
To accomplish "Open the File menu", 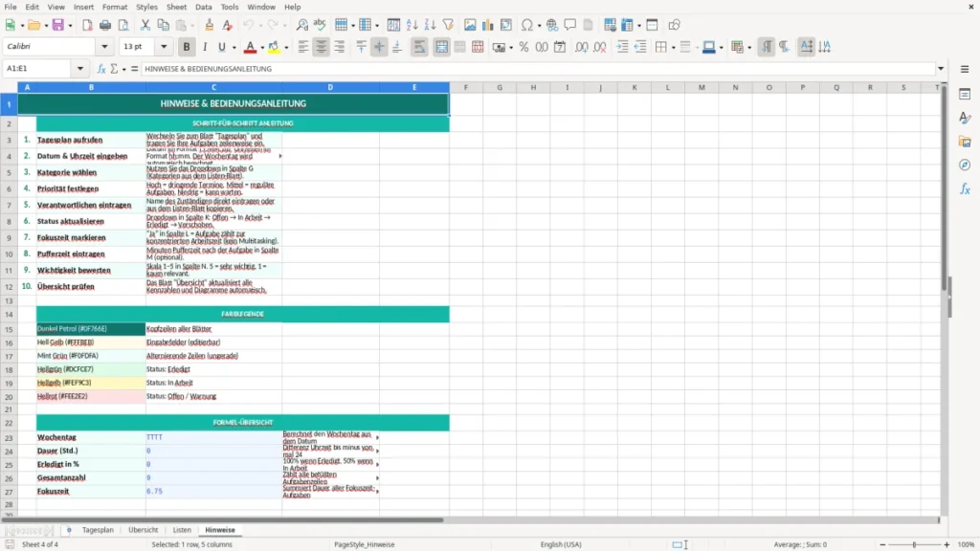I will [11, 7].
